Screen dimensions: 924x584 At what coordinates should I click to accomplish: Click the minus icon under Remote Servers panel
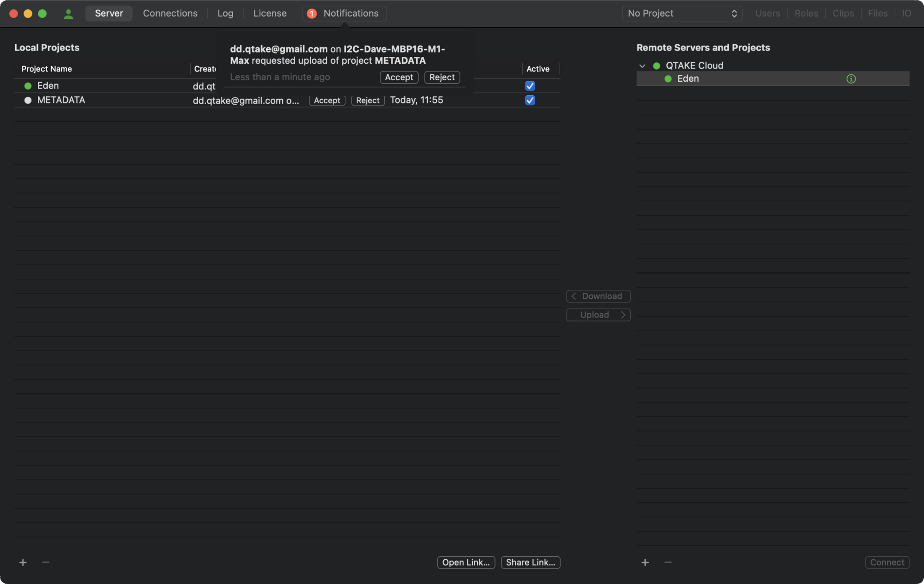[667, 562]
